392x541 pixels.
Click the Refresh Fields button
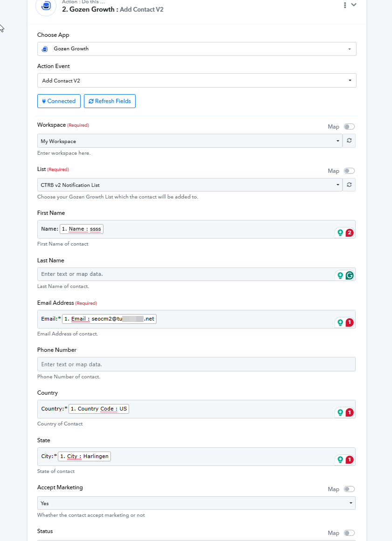point(110,101)
